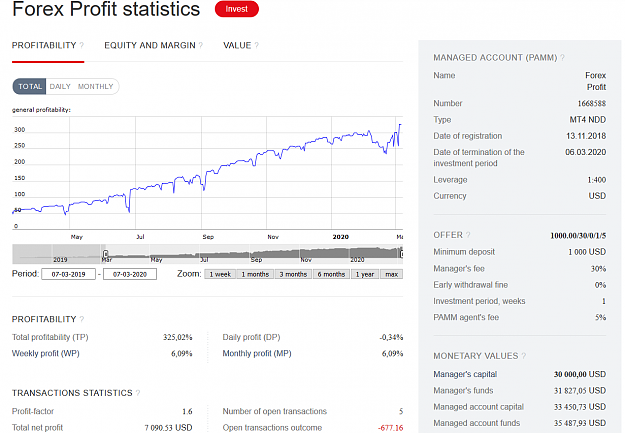Click help icon next to PROFITABILITY tab
This screenshot has width=625, height=433.
[x=82, y=45]
